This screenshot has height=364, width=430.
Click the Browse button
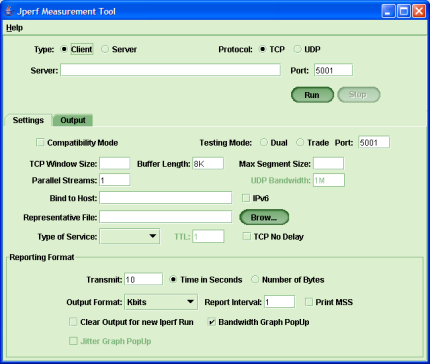264,217
